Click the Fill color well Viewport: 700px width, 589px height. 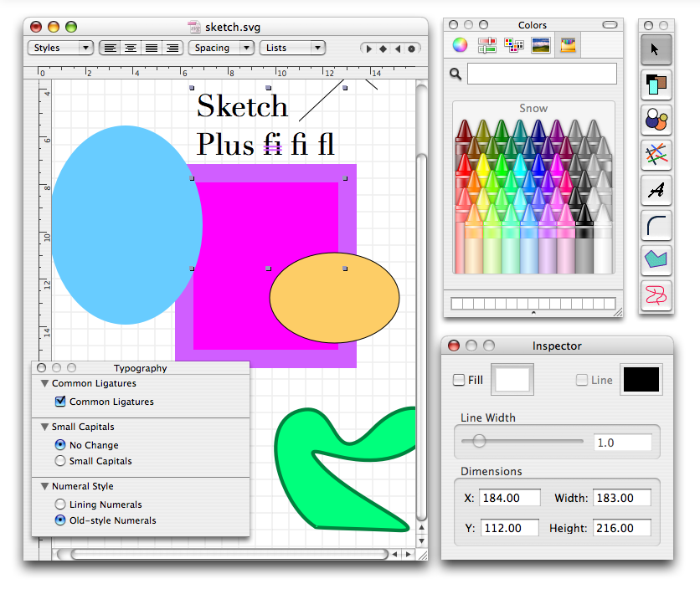pos(512,380)
